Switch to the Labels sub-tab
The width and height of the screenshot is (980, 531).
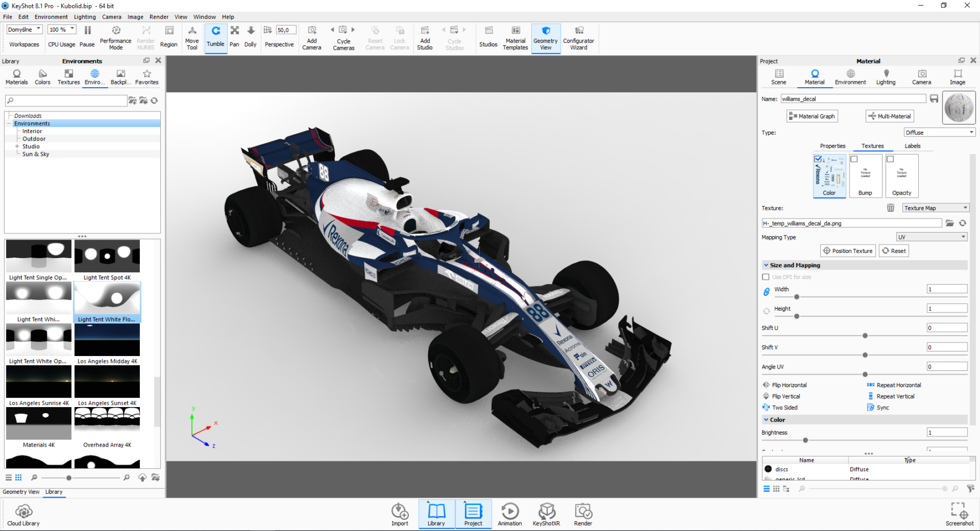(913, 146)
